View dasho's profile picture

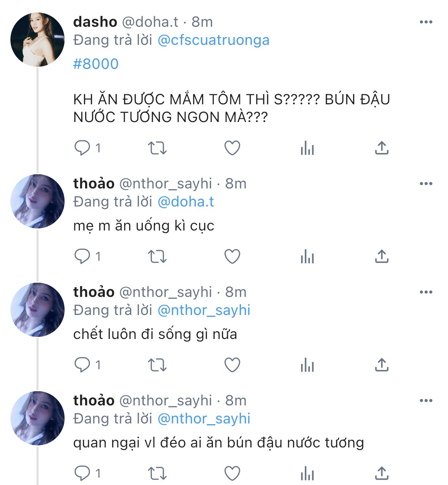point(38,39)
